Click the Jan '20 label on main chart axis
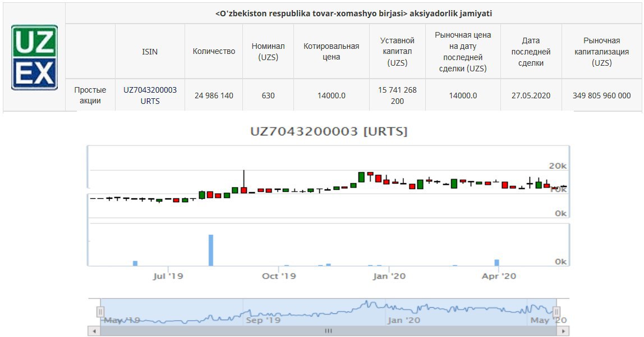 pos(389,276)
